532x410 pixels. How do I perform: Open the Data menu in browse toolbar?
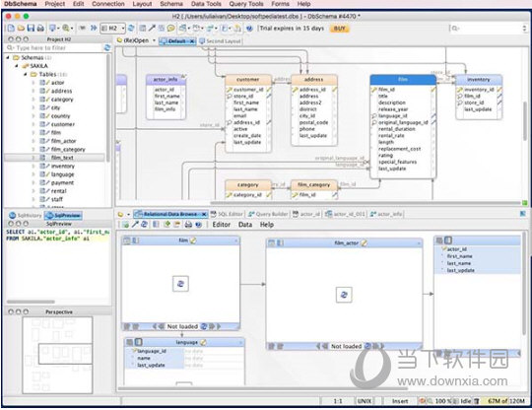[x=245, y=225]
